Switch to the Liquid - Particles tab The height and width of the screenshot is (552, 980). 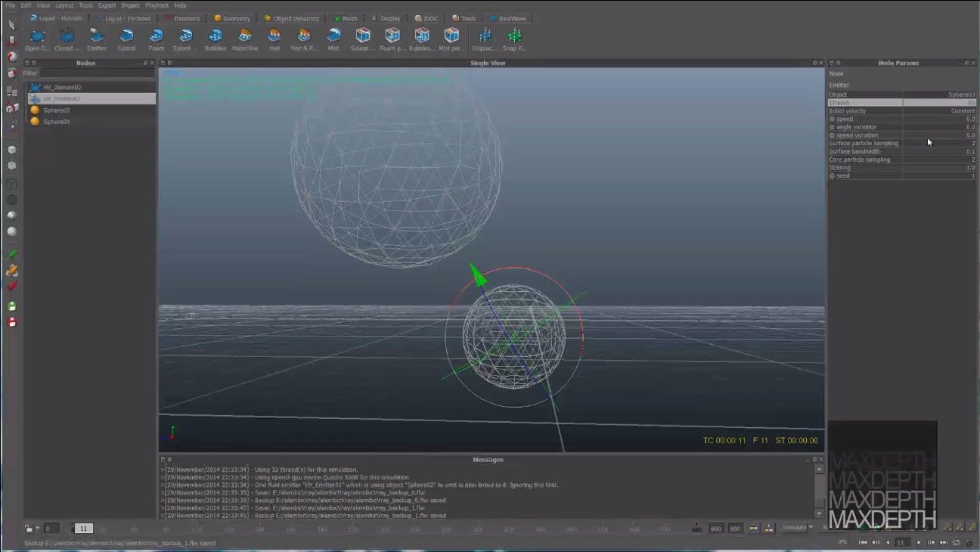(x=123, y=18)
